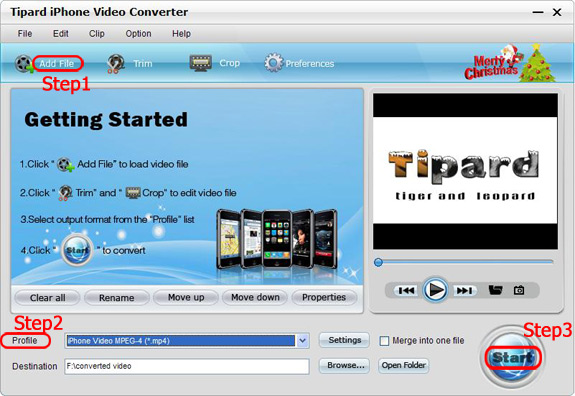
Task: Click the Open Folder button
Action: (403, 366)
